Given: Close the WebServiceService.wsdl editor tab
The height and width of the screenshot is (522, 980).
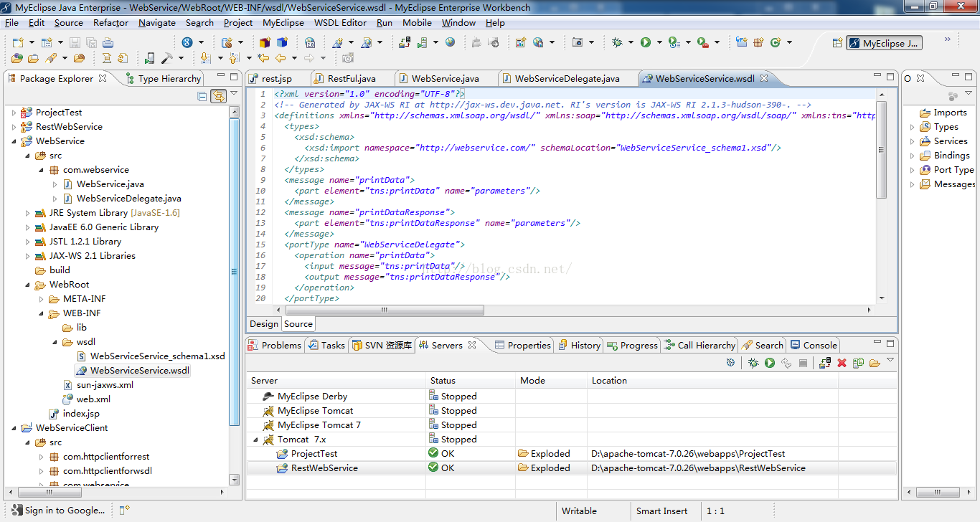Looking at the screenshot, I should click(x=764, y=78).
